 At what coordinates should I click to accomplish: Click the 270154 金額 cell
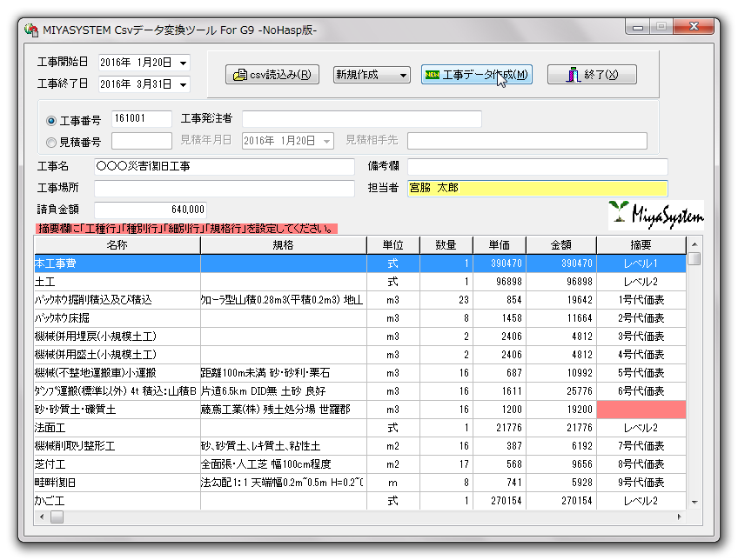click(x=561, y=501)
